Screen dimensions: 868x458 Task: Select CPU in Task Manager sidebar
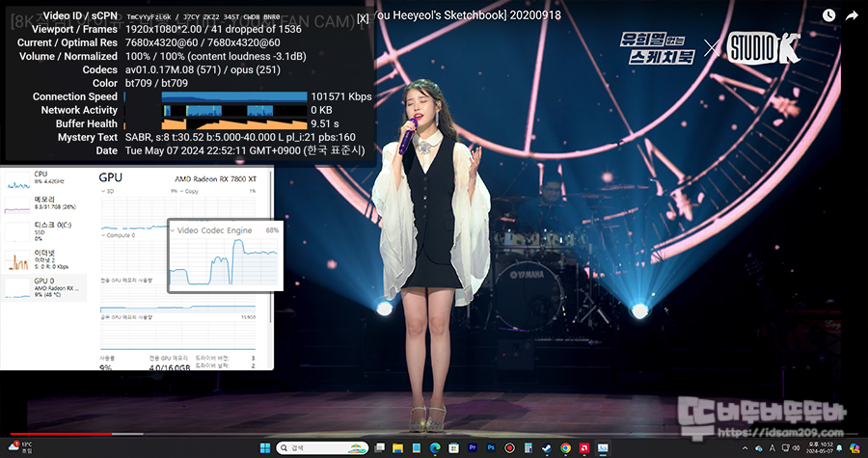(44, 178)
